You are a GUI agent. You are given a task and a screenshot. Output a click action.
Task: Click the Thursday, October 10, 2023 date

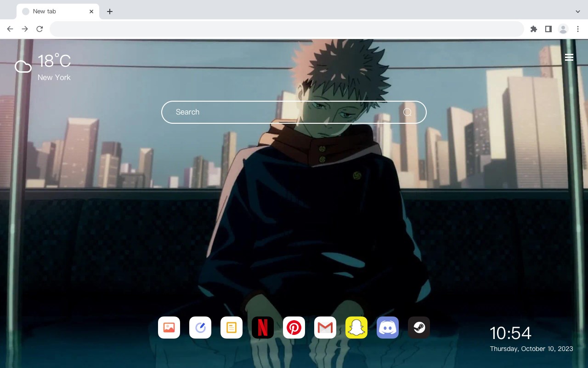point(531,349)
